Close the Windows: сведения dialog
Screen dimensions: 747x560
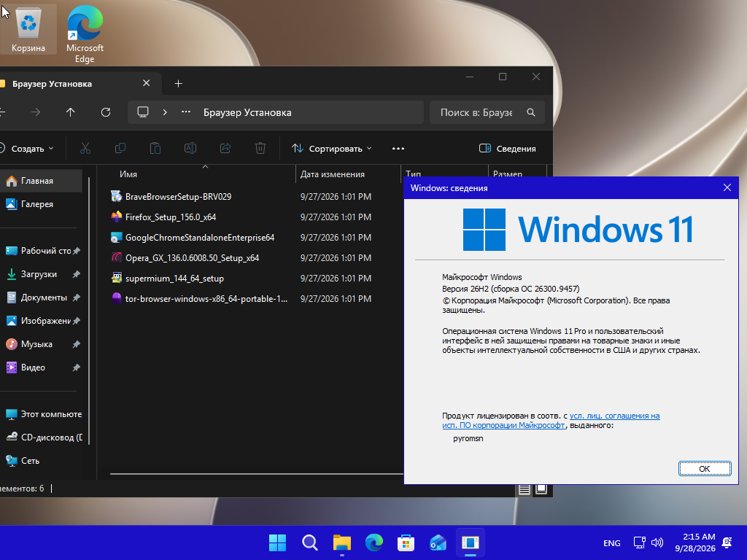click(x=727, y=187)
